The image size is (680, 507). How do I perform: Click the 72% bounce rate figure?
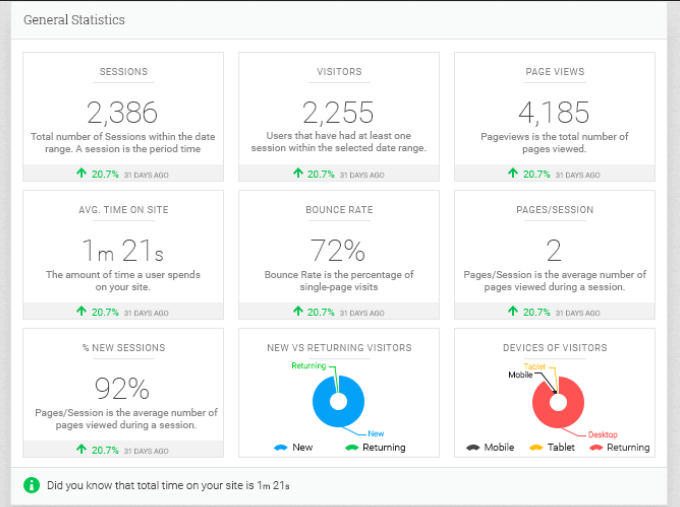[x=339, y=250]
